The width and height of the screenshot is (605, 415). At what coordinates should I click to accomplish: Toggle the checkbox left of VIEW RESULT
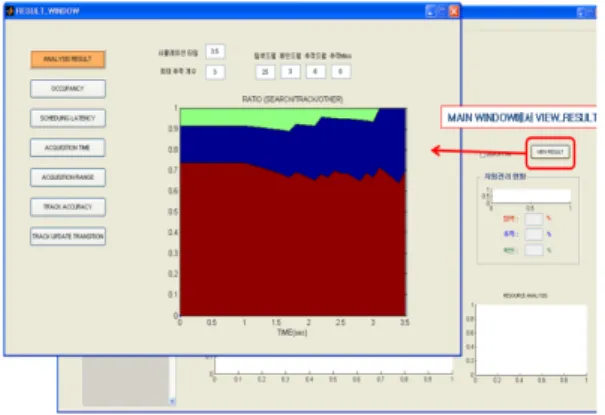click(x=483, y=155)
